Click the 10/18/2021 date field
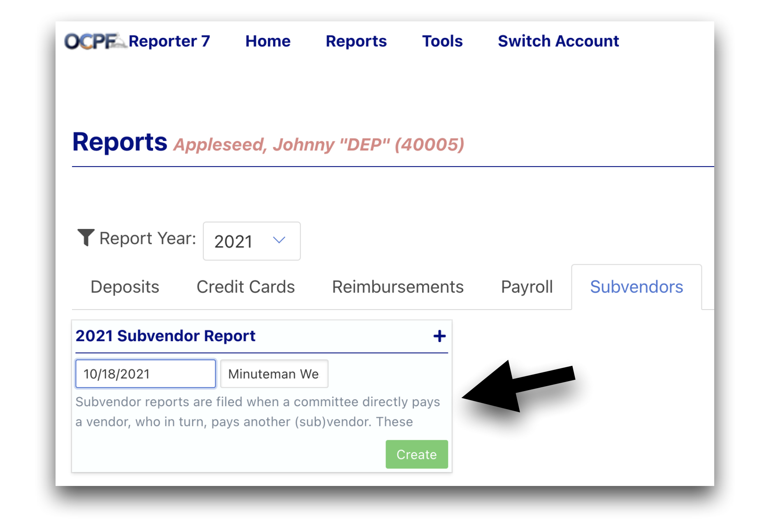 [x=146, y=374]
